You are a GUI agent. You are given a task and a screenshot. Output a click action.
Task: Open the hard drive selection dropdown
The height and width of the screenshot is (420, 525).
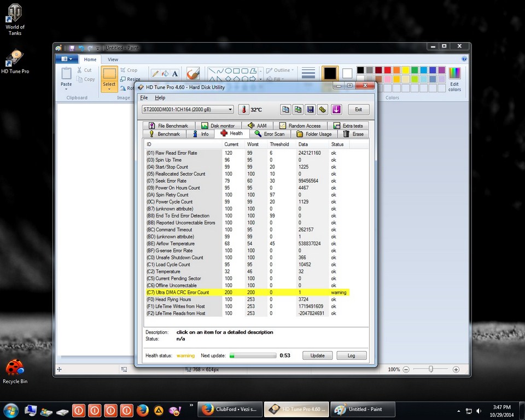click(230, 109)
